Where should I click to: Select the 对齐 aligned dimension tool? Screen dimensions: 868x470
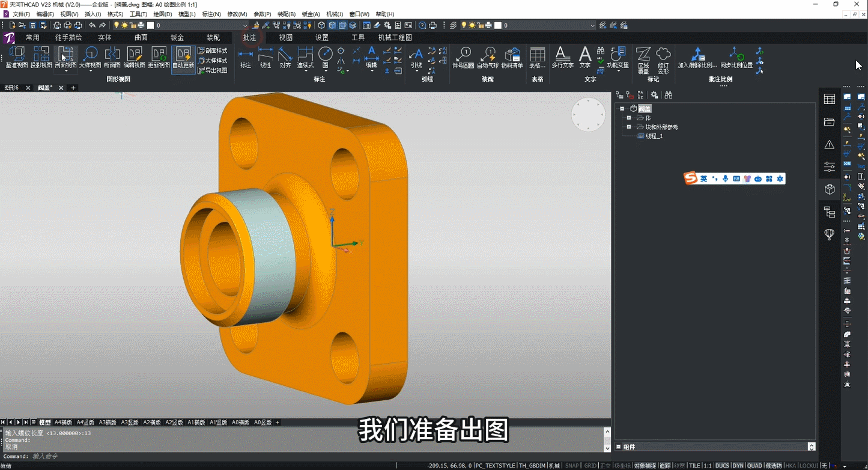point(285,58)
